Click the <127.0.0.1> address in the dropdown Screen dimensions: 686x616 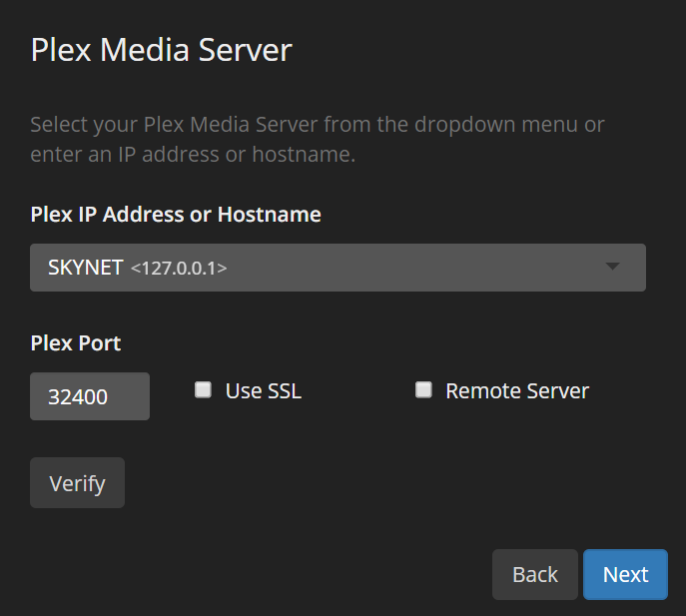click(x=179, y=269)
